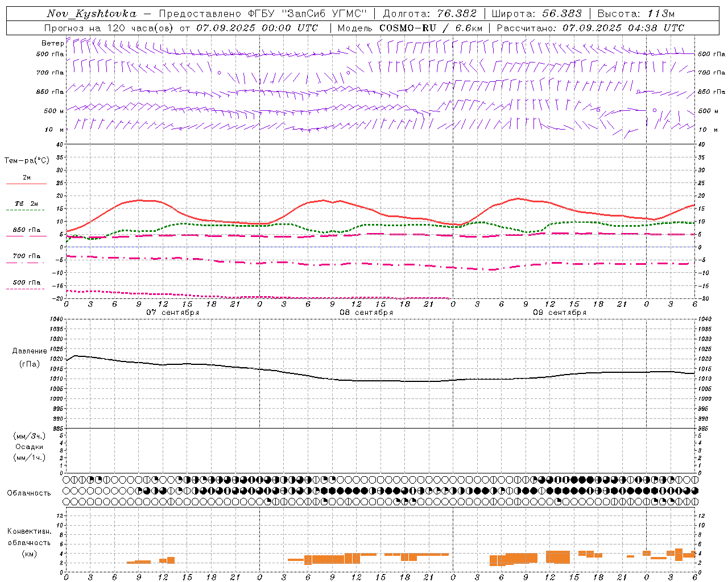Image resolution: width=728 pixels, height=582 pixels.
Task: Click the Прогноз на 120 часа(ов) text
Action: click(110, 27)
